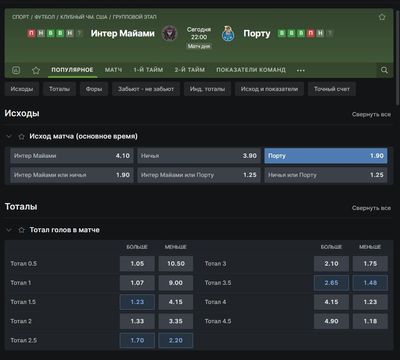Select the Инд. тоталы filter
400x360 pixels.
point(207,89)
